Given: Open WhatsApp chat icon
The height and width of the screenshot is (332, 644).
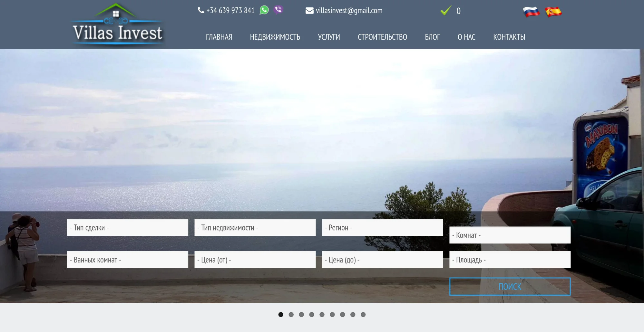Looking at the screenshot, I should (264, 10).
